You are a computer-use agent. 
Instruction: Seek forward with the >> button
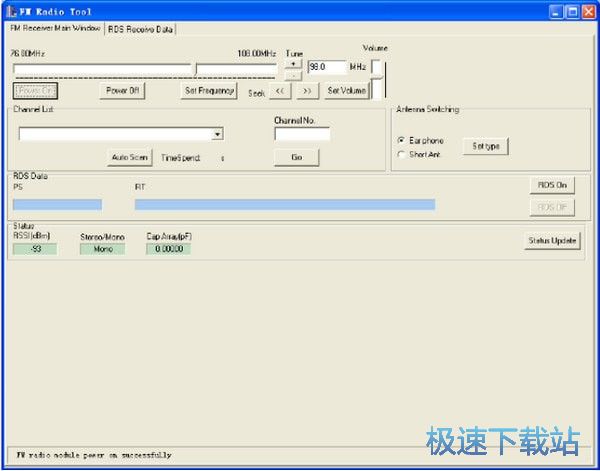pos(307,91)
